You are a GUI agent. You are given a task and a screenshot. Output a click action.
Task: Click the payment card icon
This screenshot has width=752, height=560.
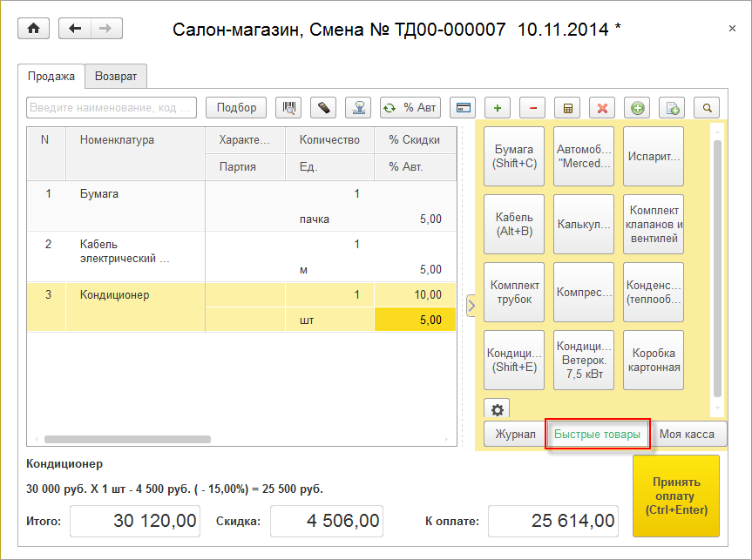coord(464,108)
